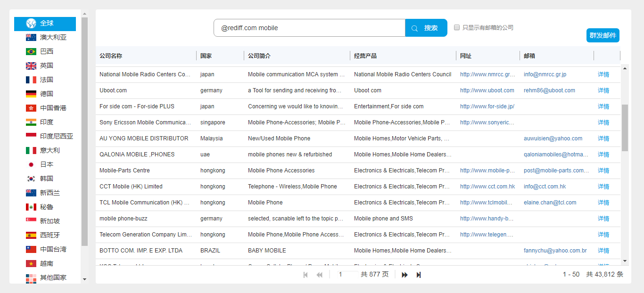Click the South Korea flag icon
Viewport: 644px width, 293px height.
coord(31,179)
